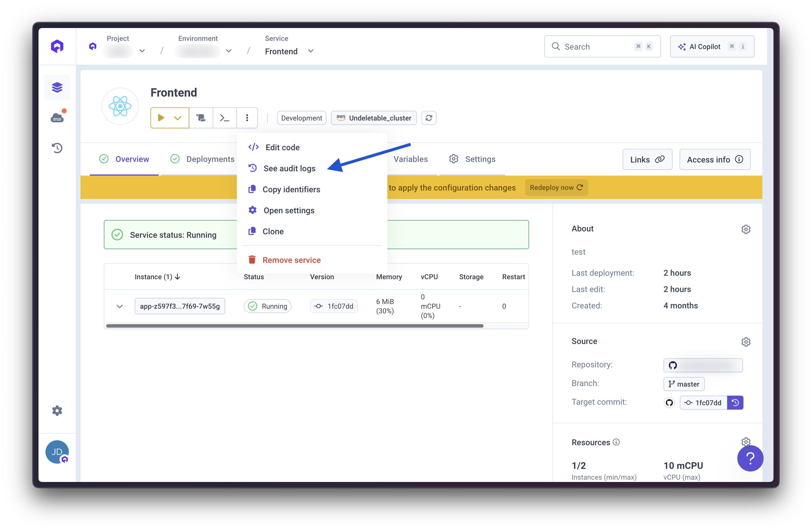Screen dimensions: 812x531
Task: Expand the app-z597f3 instance row
Action: 119,306
